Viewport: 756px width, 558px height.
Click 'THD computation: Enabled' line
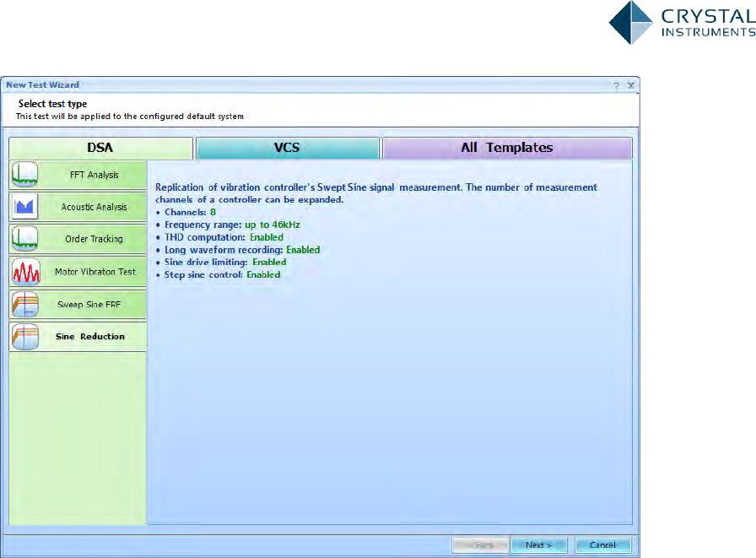pos(224,237)
